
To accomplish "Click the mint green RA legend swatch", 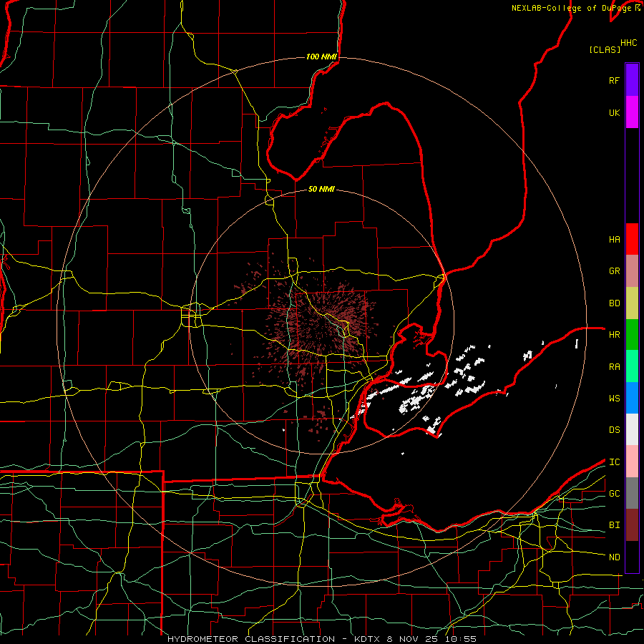I will coord(632,366).
